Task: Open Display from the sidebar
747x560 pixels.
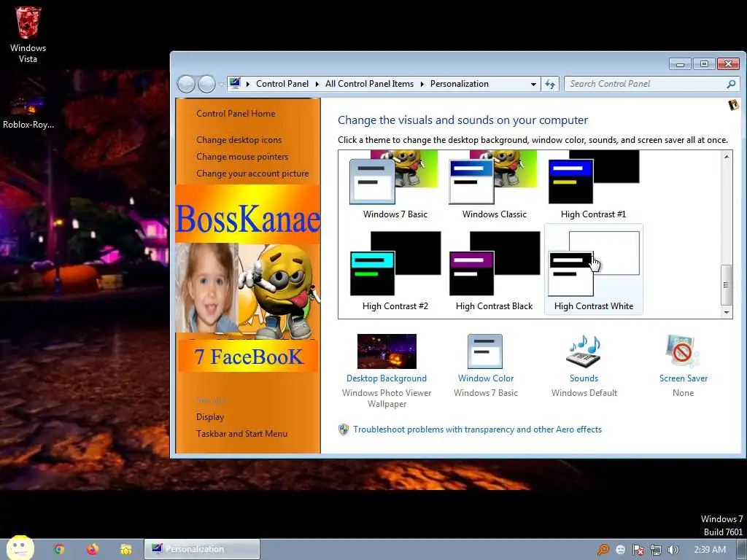Action: click(x=210, y=417)
